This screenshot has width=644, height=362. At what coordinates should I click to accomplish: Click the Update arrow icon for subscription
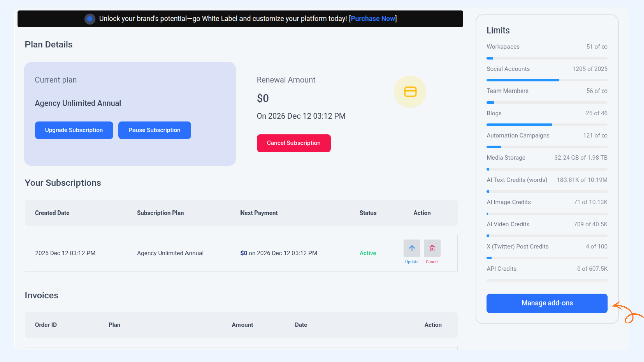412,248
